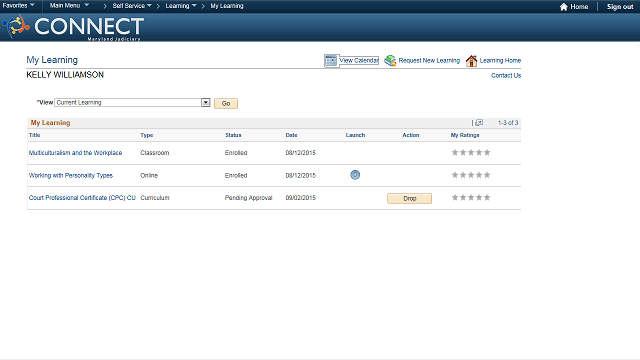Open Multiculturalism and the Workplace course

point(76,153)
